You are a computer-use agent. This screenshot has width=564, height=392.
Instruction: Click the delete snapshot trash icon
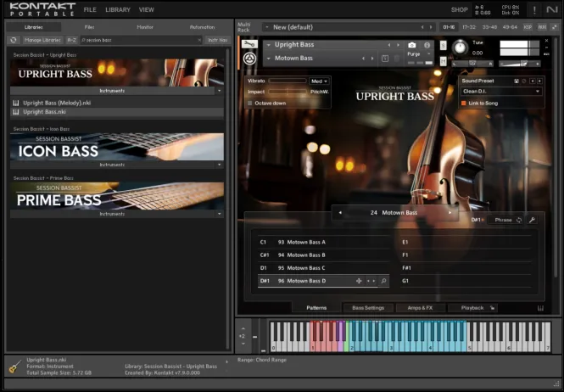(396, 59)
